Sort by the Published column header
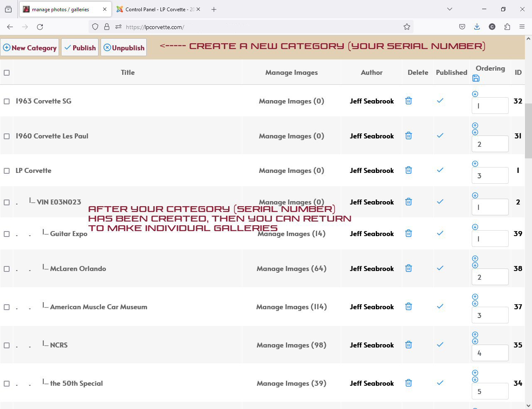Screen dimensions: 532x409 451,72
